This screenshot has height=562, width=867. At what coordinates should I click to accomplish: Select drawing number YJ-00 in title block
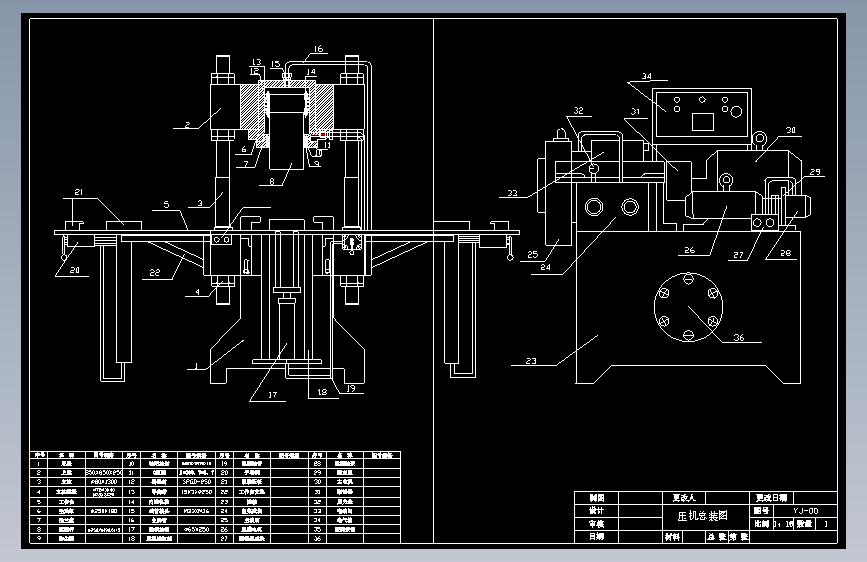tap(805, 511)
